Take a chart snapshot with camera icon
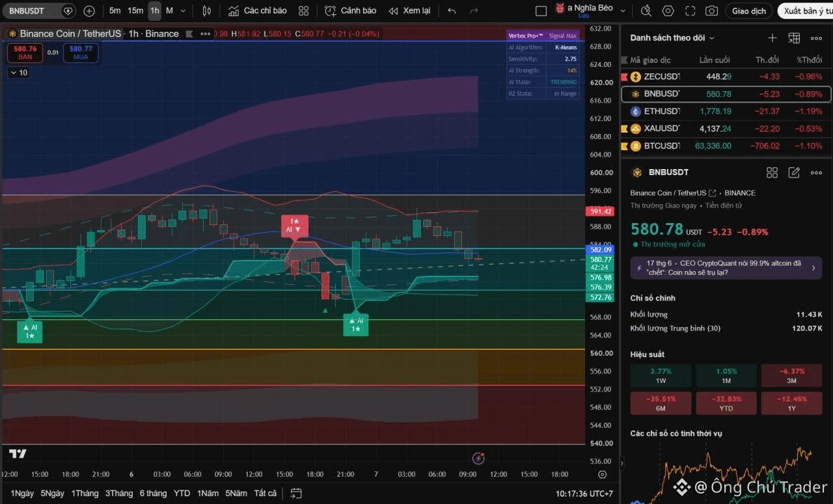 tap(712, 11)
